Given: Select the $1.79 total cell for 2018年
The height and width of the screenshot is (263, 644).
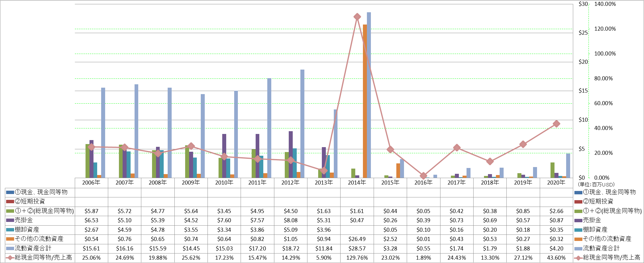Looking at the screenshot, I should [x=490, y=249].
